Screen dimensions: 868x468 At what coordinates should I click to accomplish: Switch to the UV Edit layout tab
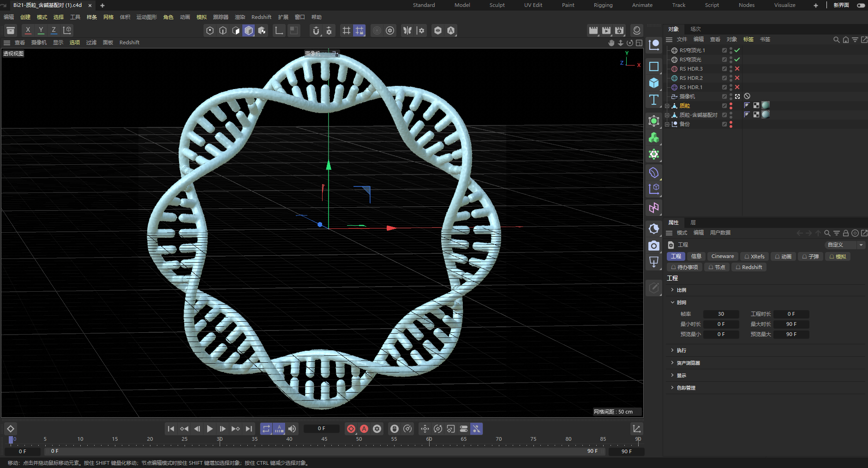(533, 5)
